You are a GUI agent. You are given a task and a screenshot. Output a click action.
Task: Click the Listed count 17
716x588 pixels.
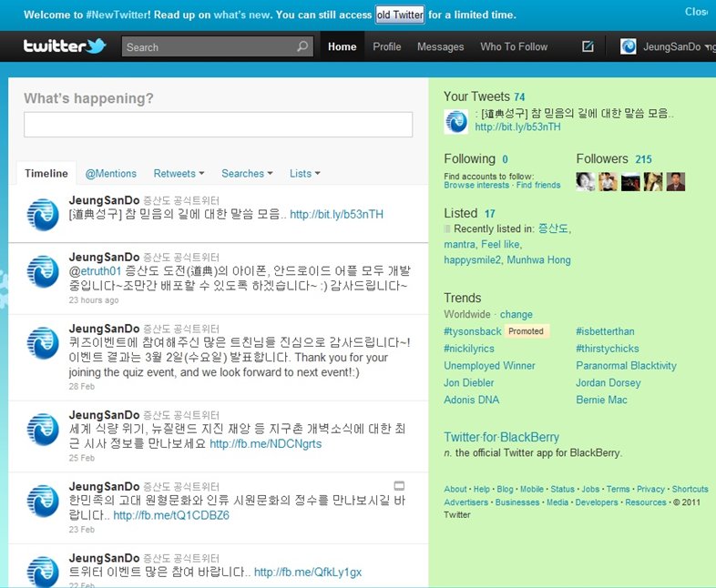(490, 214)
